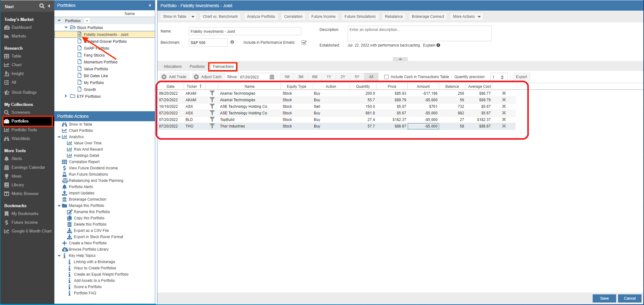Select the 1M time range toggle
Screen dimensions: 644x305
(x=287, y=77)
